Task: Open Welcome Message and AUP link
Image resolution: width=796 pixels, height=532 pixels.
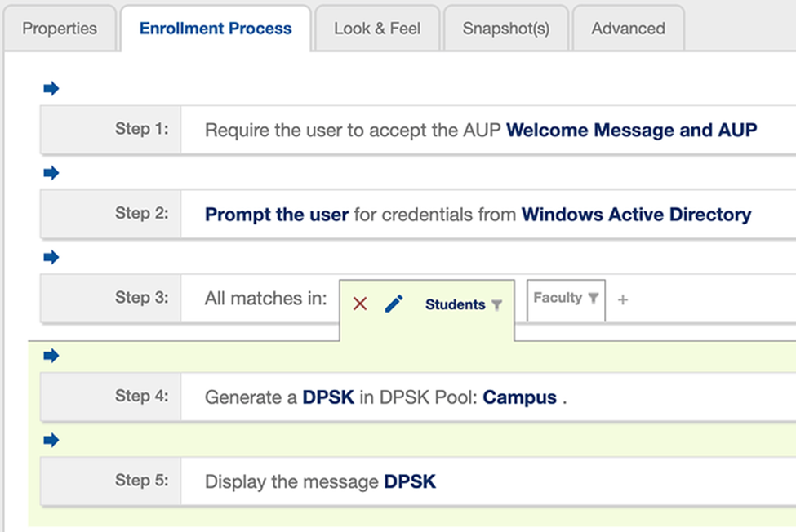Action: pyautogui.click(x=631, y=131)
